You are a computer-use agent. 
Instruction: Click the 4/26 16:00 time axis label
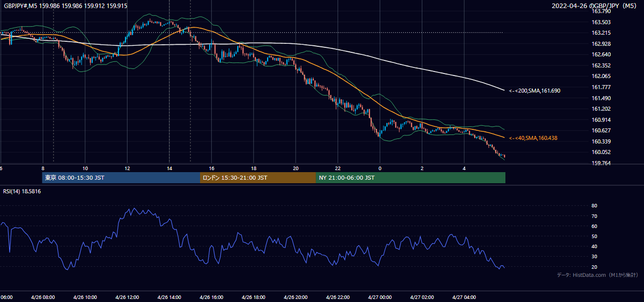point(211,297)
